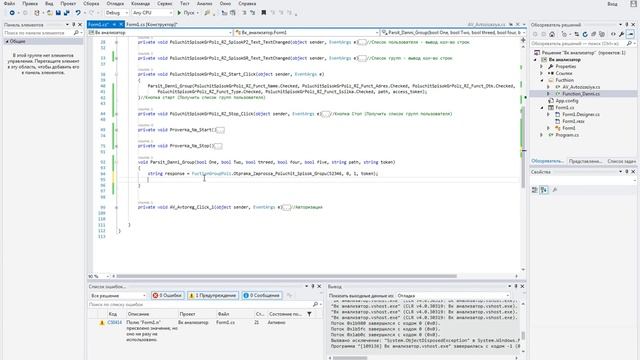The width and height of the screenshot is (640, 360).
Task: Open the Отладка output source dropdown
Action: [x=453, y=296]
